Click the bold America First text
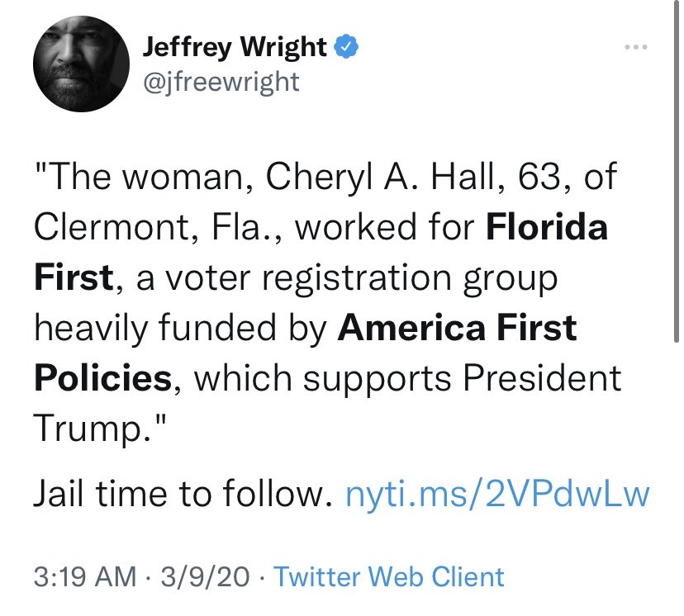Image resolution: width=684 pixels, height=616 pixels. (x=457, y=329)
